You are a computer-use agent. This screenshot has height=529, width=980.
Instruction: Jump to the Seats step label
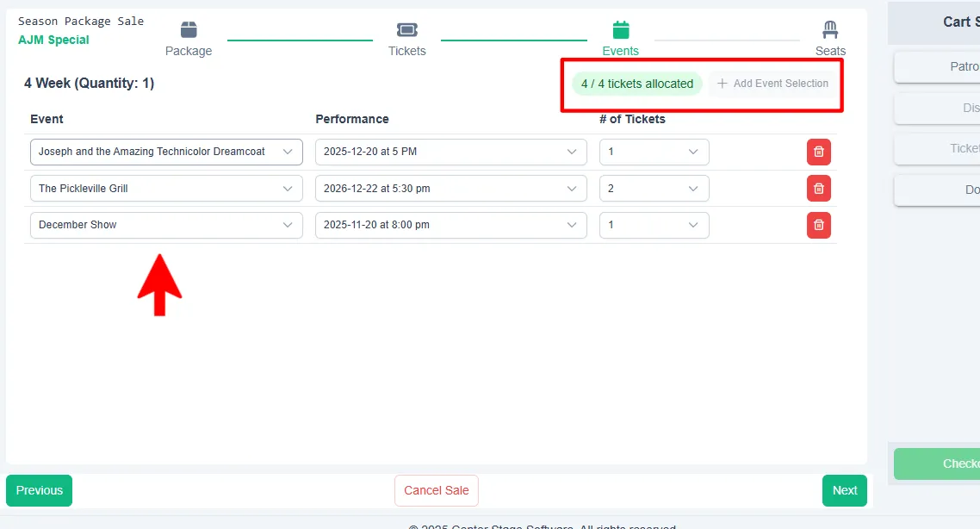[x=830, y=52]
